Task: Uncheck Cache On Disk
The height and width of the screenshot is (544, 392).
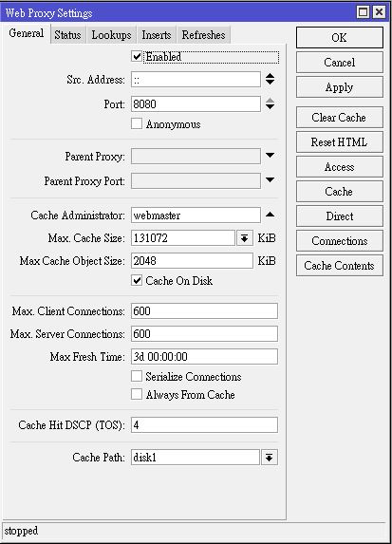Action: click(137, 280)
